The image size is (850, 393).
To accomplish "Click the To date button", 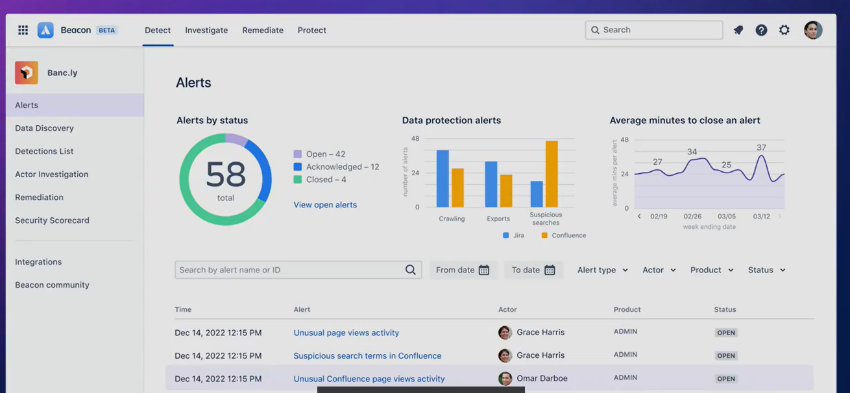I will coord(533,270).
